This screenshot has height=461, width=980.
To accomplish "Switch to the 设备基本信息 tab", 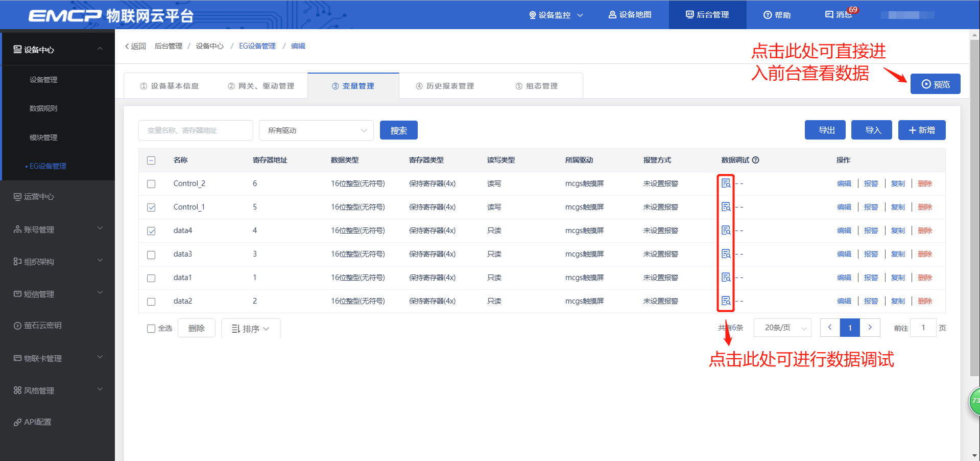I will pyautogui.click(x=170, y=86).
